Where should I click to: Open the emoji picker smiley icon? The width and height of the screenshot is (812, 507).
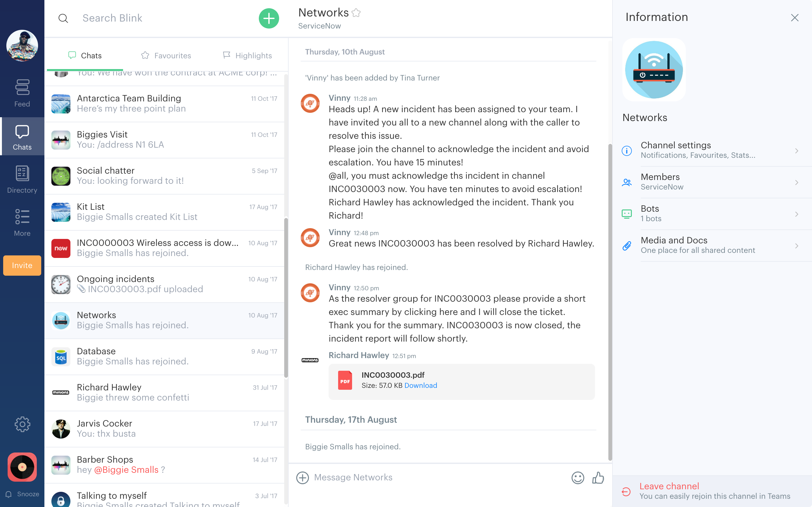pyautogui.click(x=578, y=478)
